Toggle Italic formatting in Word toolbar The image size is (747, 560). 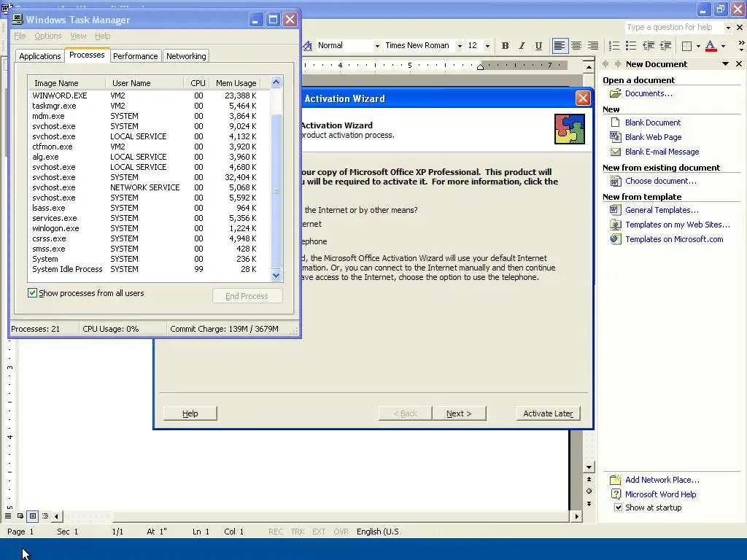click(522, 46)
